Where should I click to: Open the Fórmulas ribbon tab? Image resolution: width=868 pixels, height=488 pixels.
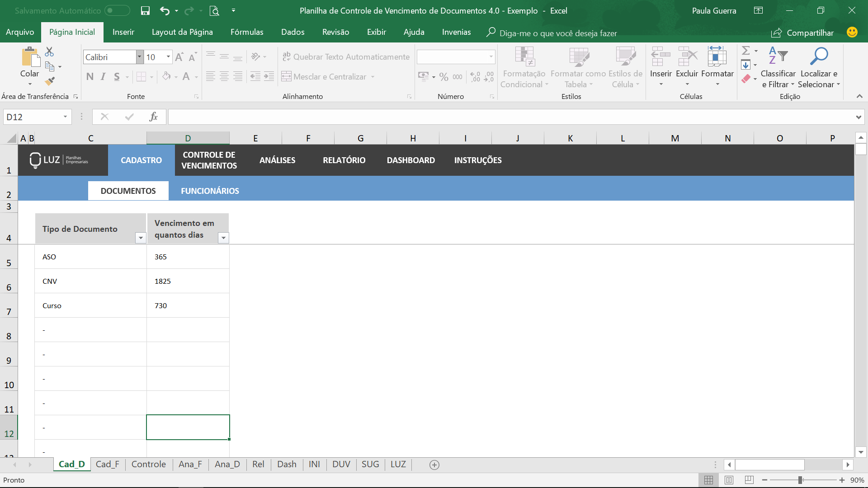click(x=246, y=32)
